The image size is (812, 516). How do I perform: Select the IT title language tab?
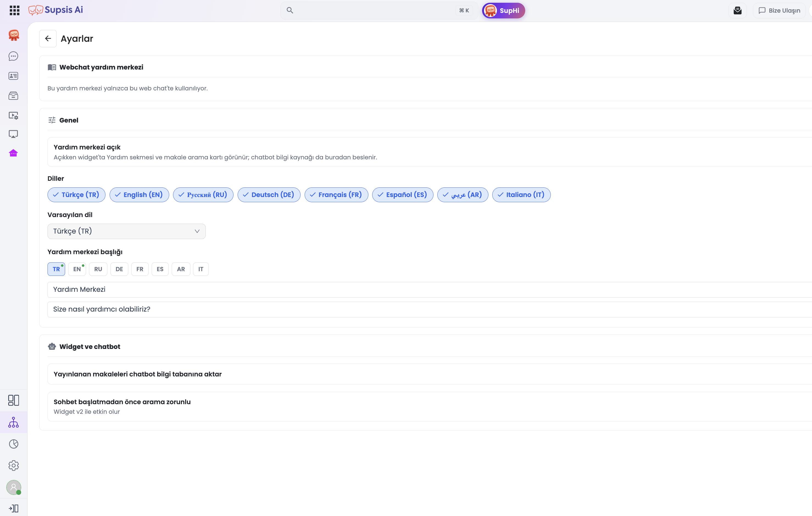point(201,269)
